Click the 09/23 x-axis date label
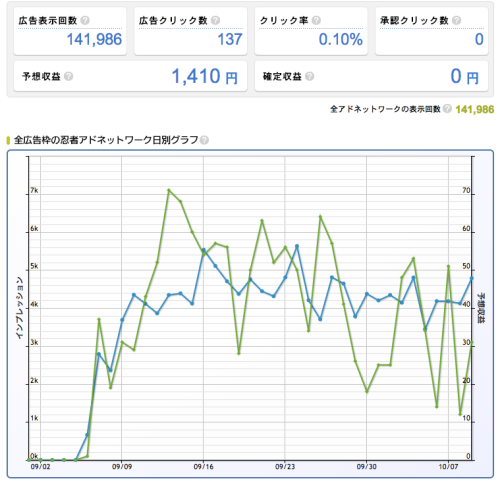 285,467
